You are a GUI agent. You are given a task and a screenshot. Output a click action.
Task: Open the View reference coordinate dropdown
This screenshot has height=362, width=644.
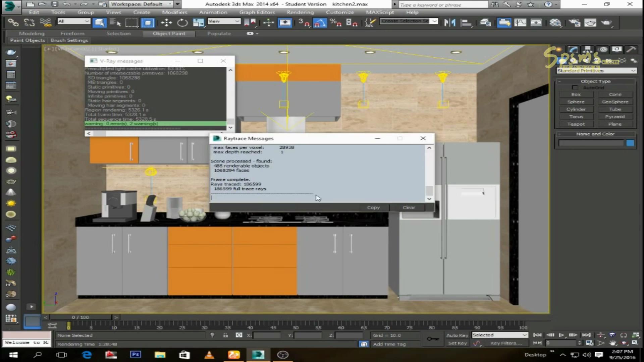tap(224, 21)
